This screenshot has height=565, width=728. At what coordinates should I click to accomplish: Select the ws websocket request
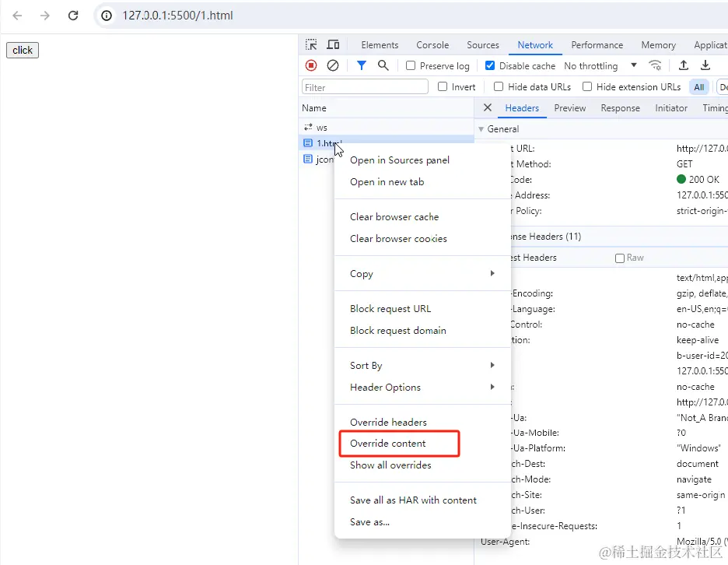(x=387, y=128)
